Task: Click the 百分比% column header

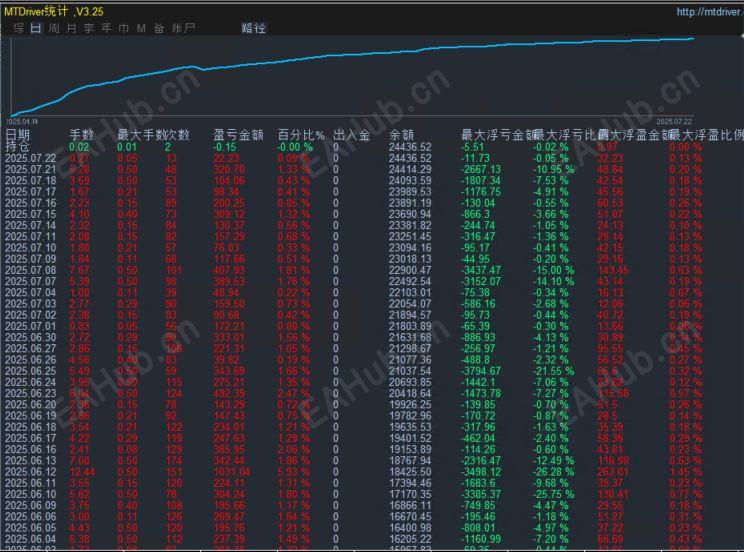Action: [x=301, y=135]
